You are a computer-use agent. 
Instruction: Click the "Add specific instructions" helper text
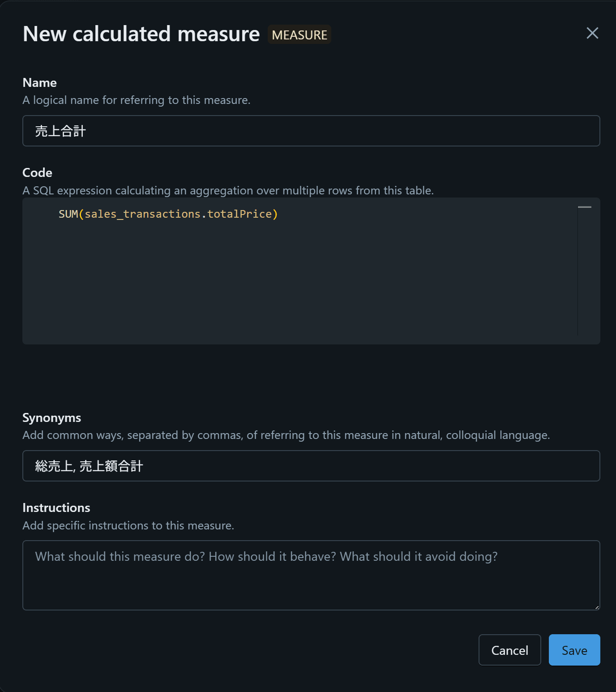click(128, 525)
